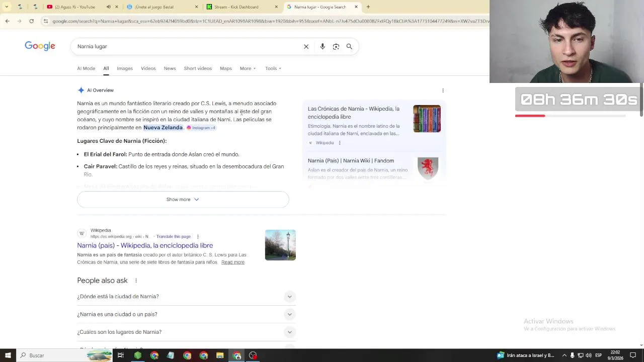
Task: Open Short videos tab
Action: (x=198, y=68)
